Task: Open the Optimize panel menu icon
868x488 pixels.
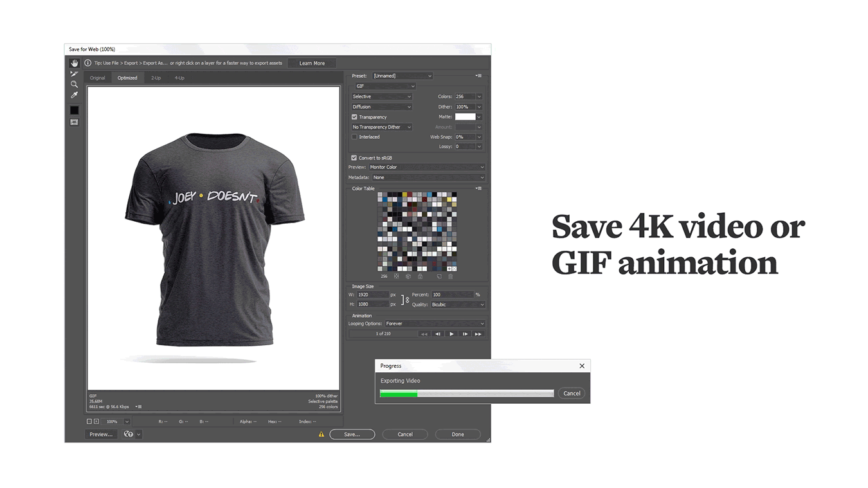Action: (478, 76)
